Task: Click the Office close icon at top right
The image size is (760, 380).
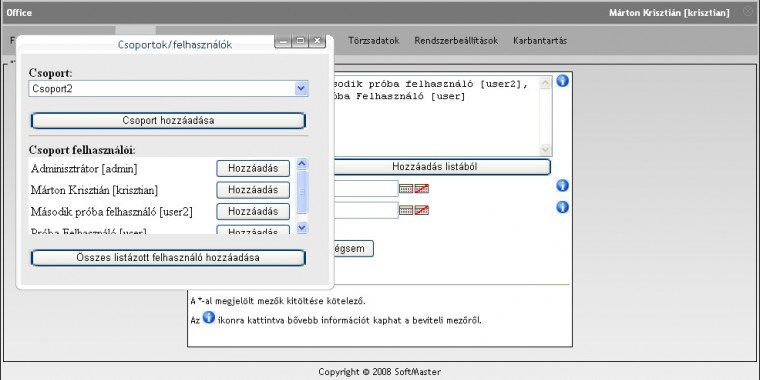Action: [748, 12]
